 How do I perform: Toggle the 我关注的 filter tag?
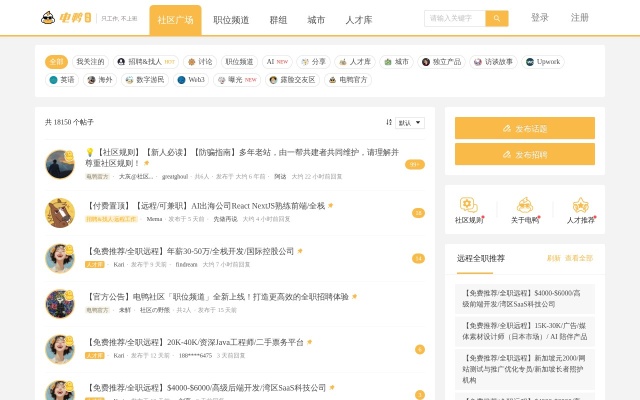click(x=90, y=61)
